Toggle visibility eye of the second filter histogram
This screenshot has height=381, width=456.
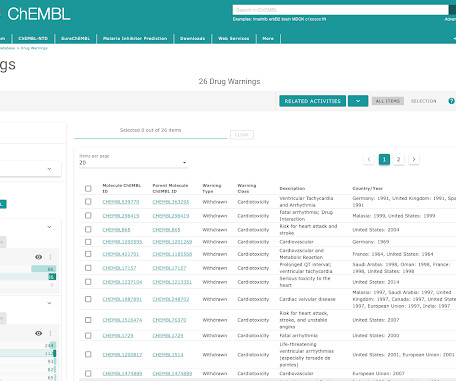click(x=39, y=333)
